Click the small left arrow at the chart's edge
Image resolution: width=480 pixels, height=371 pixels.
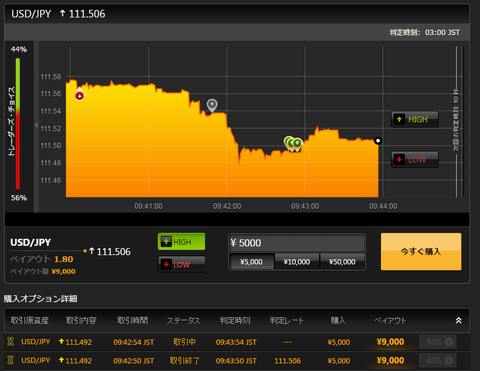[36, 125]
